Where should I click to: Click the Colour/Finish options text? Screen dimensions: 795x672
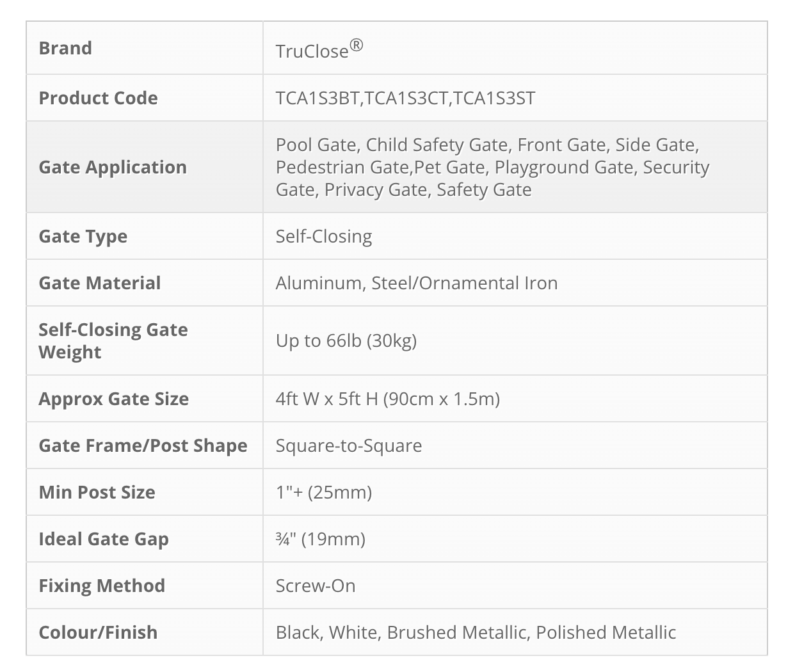tap(476, 632)
